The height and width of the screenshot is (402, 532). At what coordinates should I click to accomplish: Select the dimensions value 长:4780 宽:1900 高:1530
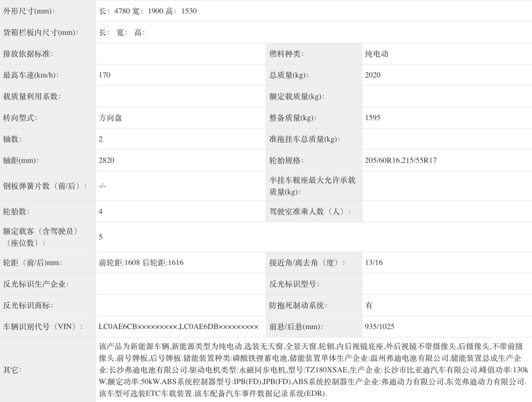pos(148,11)
